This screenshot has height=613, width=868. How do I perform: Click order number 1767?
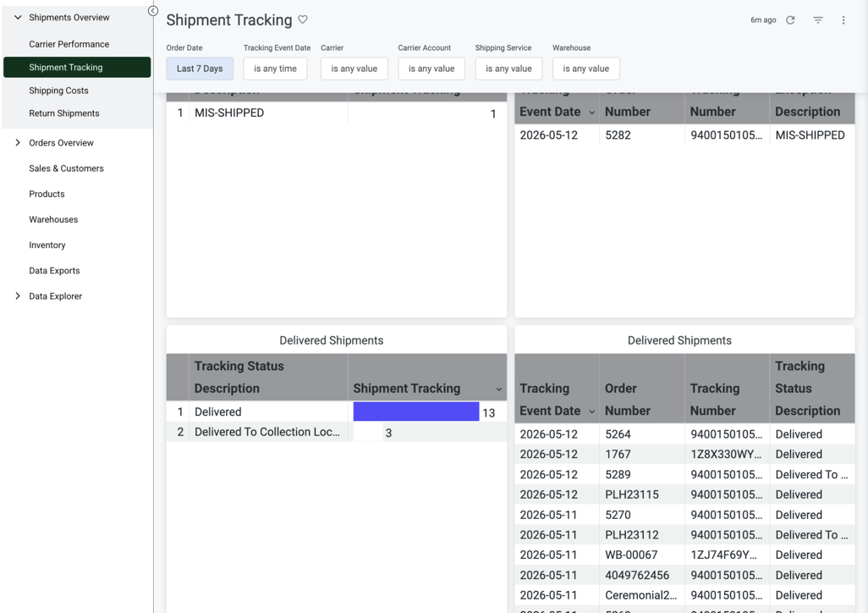tap(618, 455)
